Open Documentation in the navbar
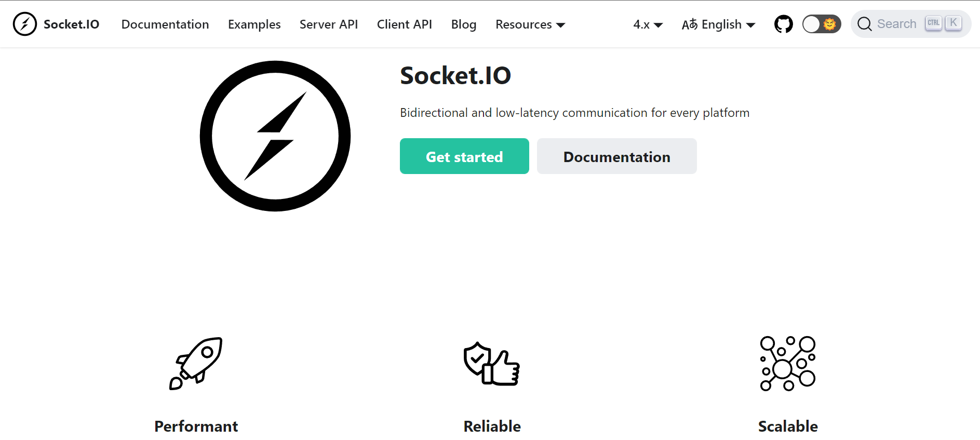Image resolution: width=980 pixels, height=440 pixels. pyautogui.click(x=165, y=24)
